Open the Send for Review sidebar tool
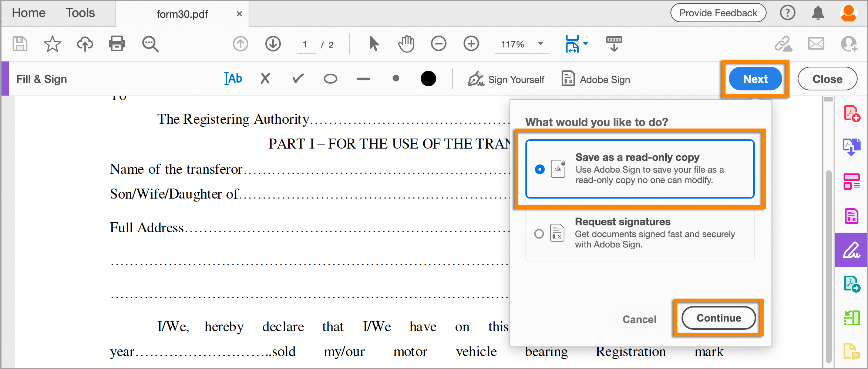This screenshot has height=369, width=868. 852,284
